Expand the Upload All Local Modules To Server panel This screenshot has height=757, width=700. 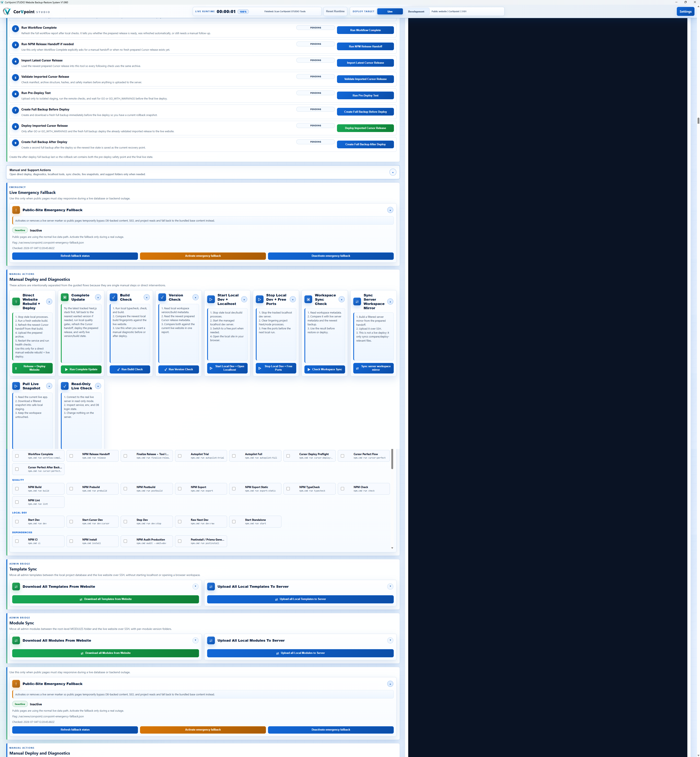390,640
